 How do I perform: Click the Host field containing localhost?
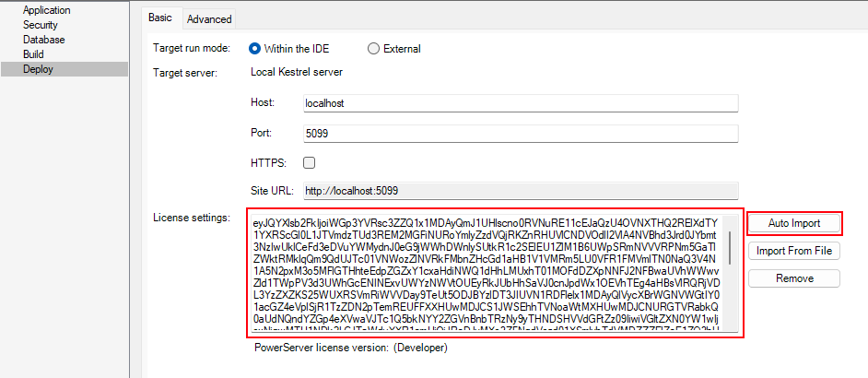[x=521, y=103]
